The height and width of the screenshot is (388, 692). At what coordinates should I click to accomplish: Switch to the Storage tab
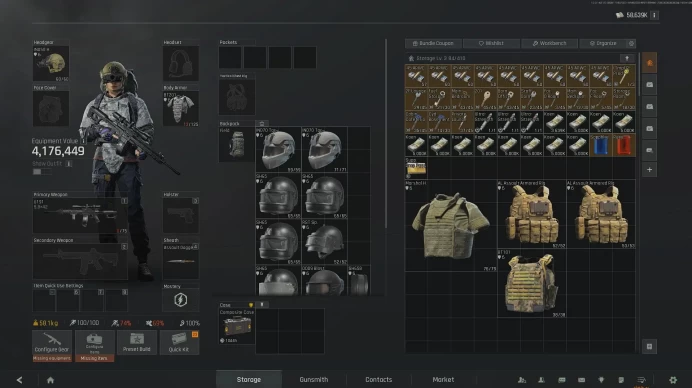[249, 379]
